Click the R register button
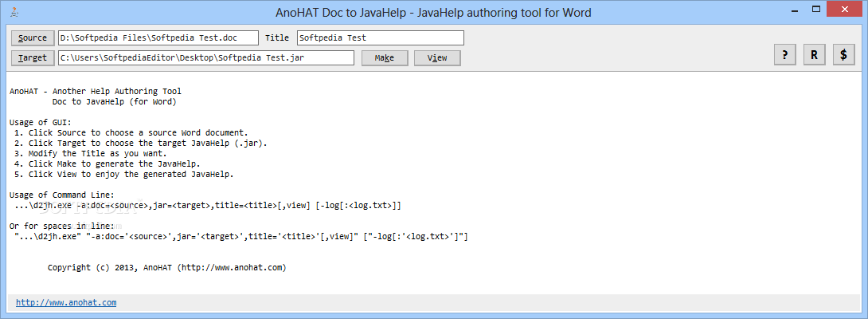 tap(815, 54)
